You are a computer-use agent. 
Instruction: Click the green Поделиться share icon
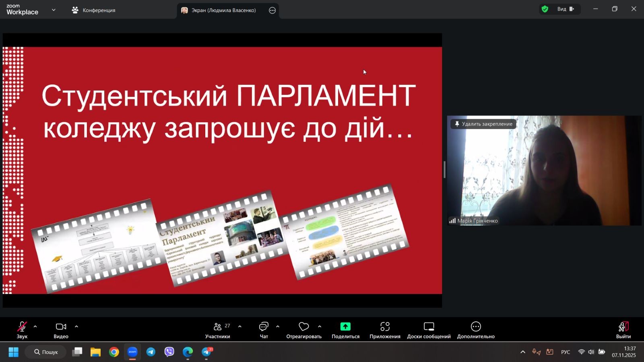(x=345, y=327)
